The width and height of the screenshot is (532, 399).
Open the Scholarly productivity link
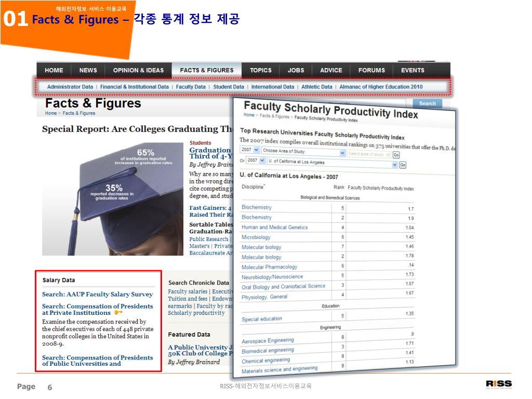196,313
